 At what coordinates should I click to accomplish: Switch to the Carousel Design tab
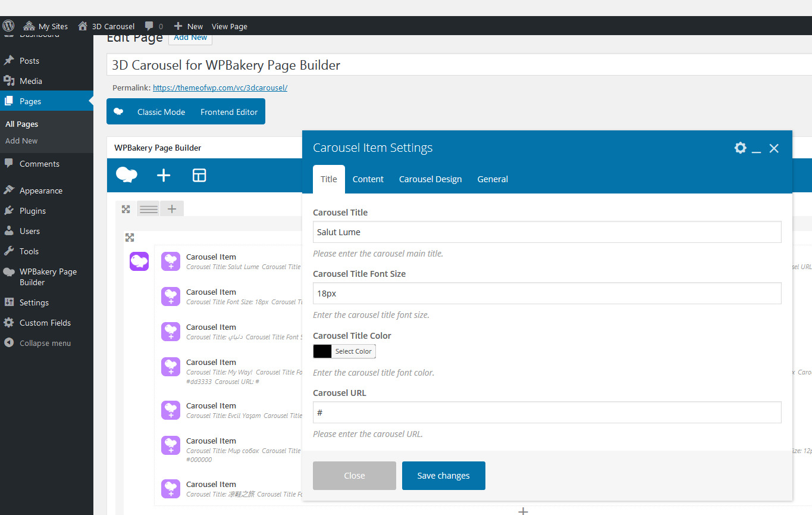coord(430,179)
